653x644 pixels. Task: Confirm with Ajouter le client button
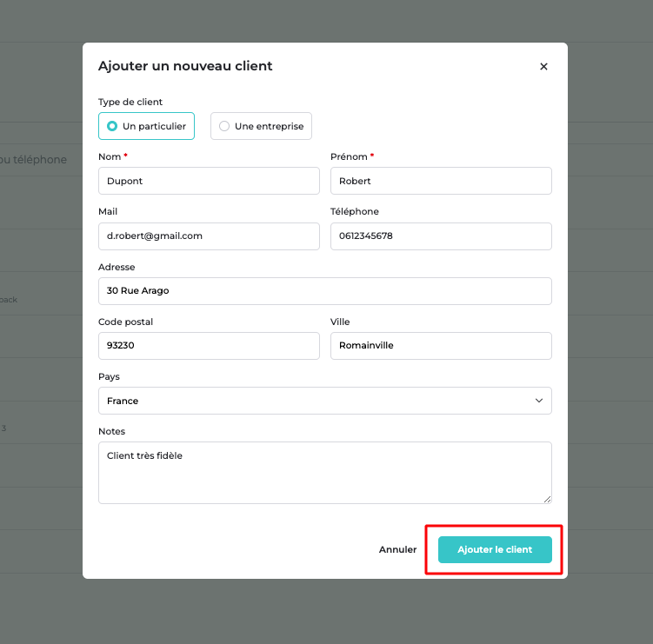(495, 550)
